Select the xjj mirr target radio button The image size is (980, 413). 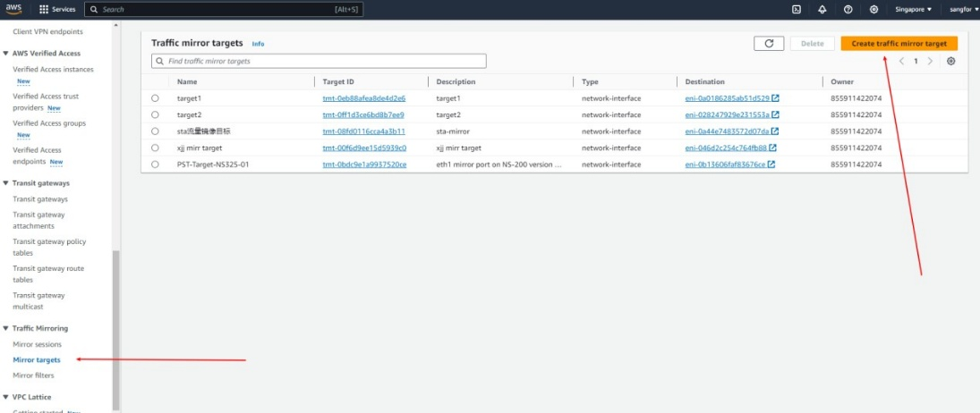155,148
